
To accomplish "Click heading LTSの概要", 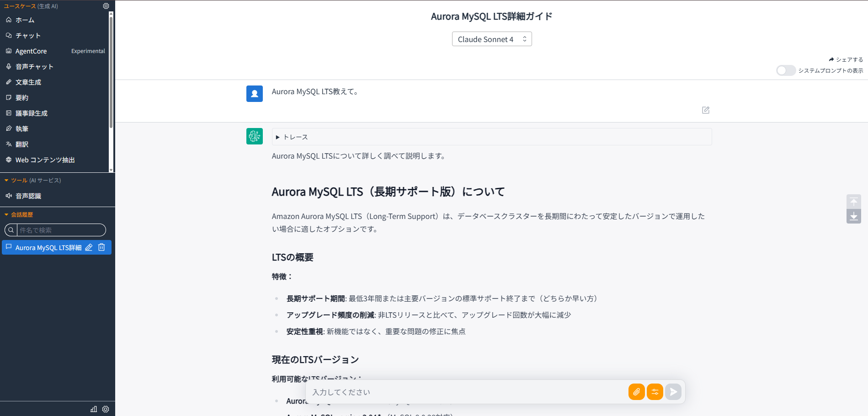I will click(293, 257).
